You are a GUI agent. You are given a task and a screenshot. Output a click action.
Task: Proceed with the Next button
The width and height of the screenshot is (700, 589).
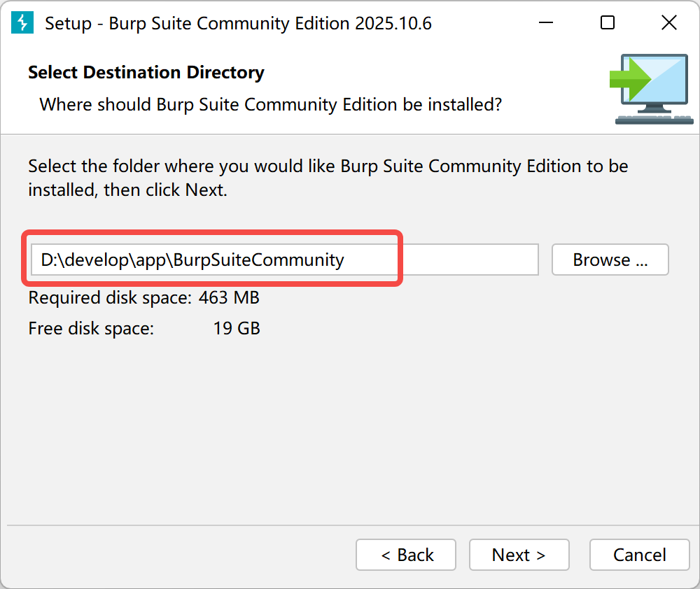519,555
